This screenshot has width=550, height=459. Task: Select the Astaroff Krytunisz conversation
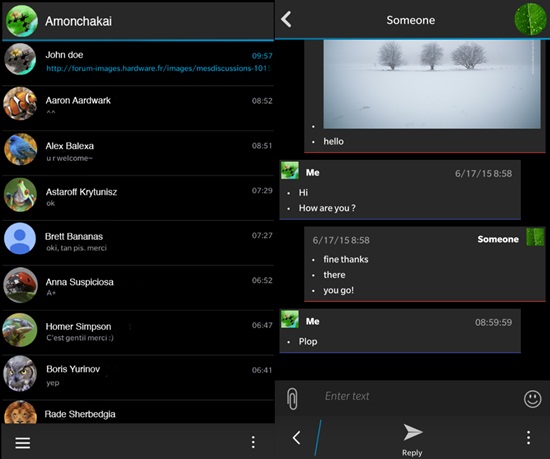pos(138,197)
